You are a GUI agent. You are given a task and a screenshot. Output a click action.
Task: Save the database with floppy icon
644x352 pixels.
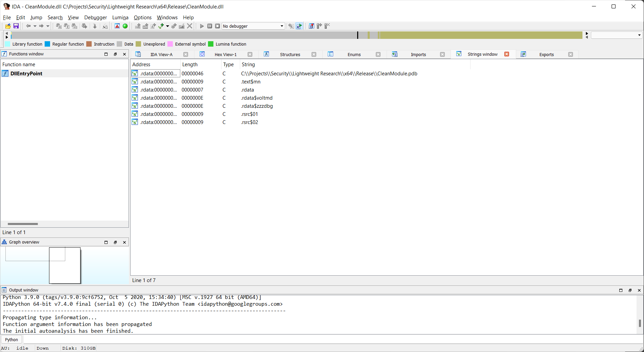tap(16, 26)
